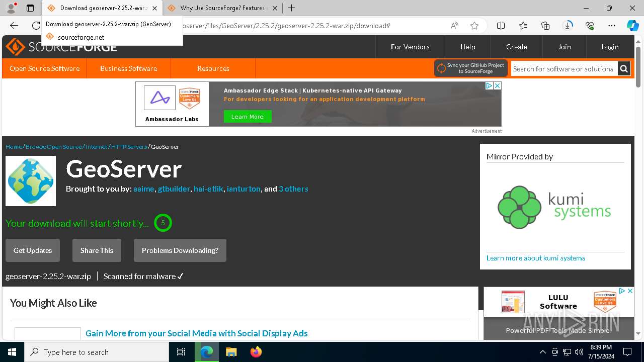Open Collections panel
The height and width of the screenshot is (362, 644).
click(x=545, y=26)
